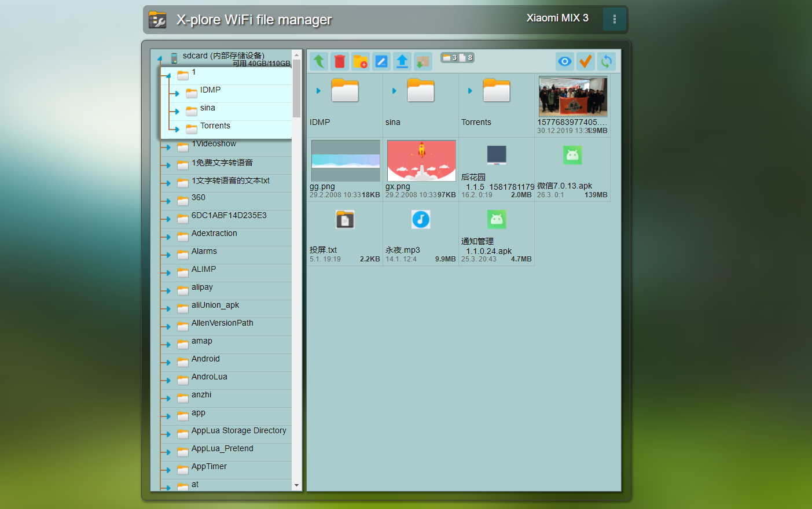
Task: Collapse the sdcard root tree node
Action: click(x=160, y=58)
